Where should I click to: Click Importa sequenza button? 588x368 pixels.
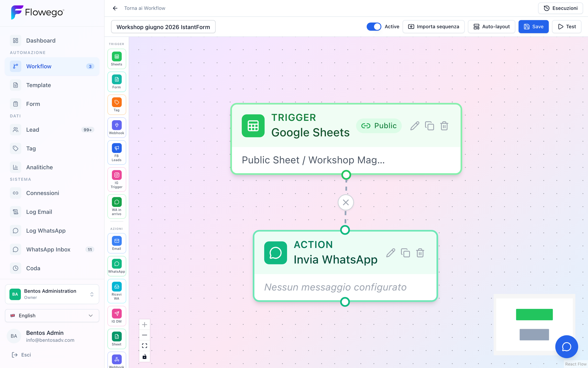433,27
